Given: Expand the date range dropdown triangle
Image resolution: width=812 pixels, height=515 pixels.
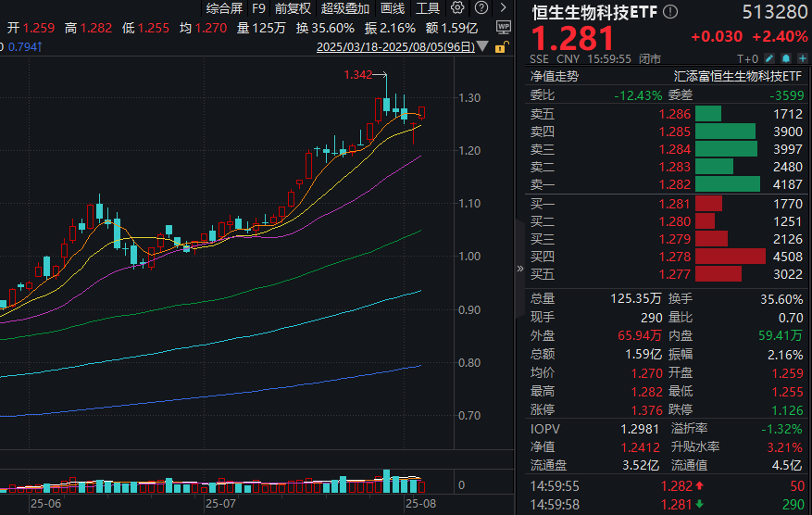Looking at the screenshot, I should [484, 45].
